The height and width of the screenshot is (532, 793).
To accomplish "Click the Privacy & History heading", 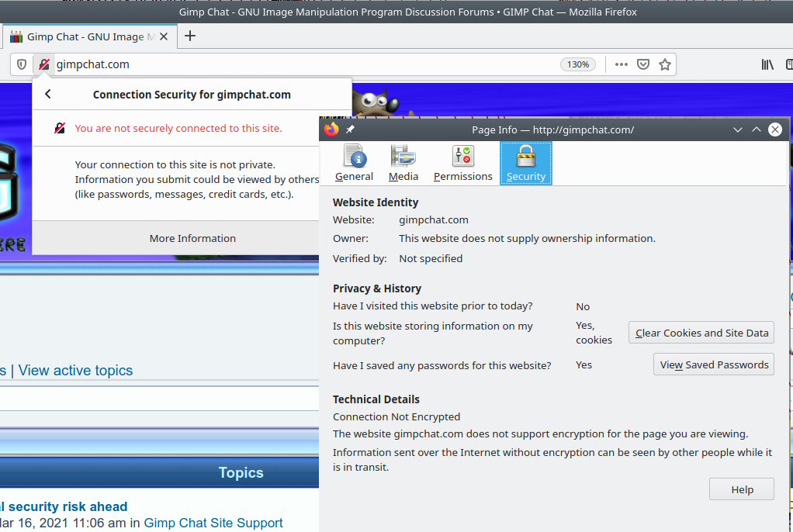I will coord(377,288).
